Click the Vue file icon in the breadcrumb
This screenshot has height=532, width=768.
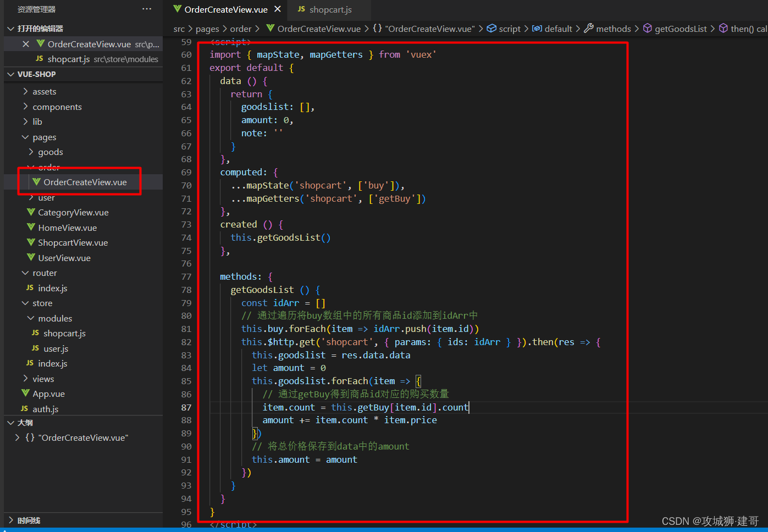[270, 29]
